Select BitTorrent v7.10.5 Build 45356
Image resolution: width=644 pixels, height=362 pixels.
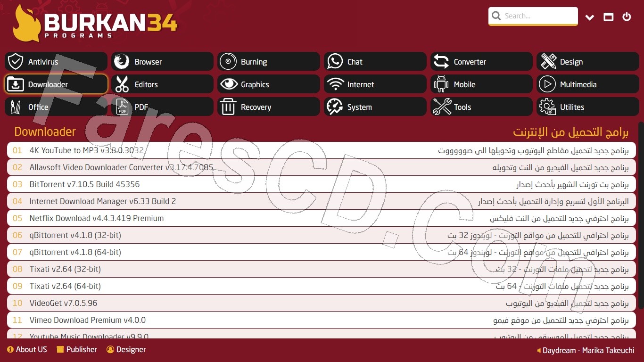pyautogui.click(x=322, y=184)
